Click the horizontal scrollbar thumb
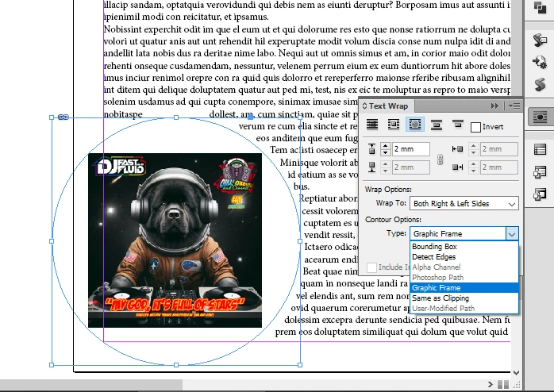This screenshot has height=392, width=554. [91, 384]
